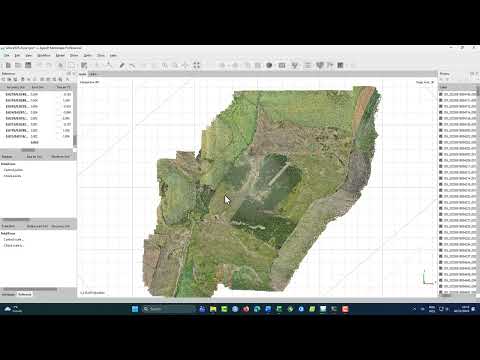The width and height of the screenshot is (480, 360).
Task: Click the Markers column header
Action: [x=7, y=156]
